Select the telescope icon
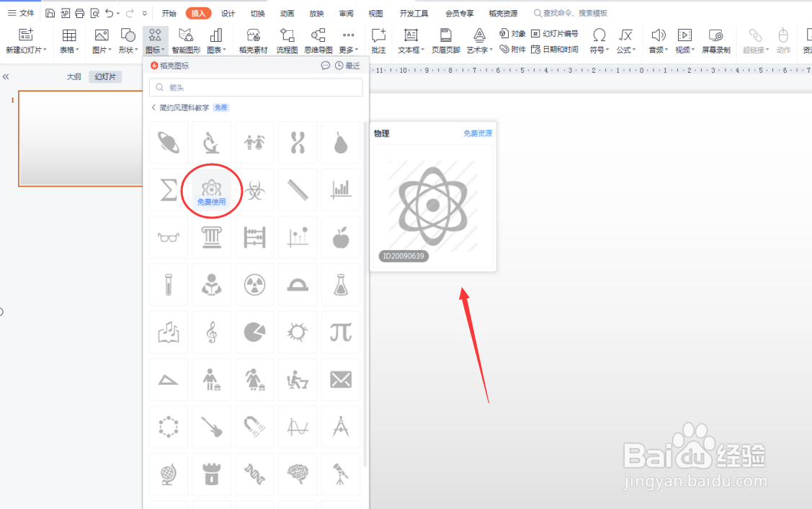The height and width of the screenshot is (509, 812). [x=340, y=474]
